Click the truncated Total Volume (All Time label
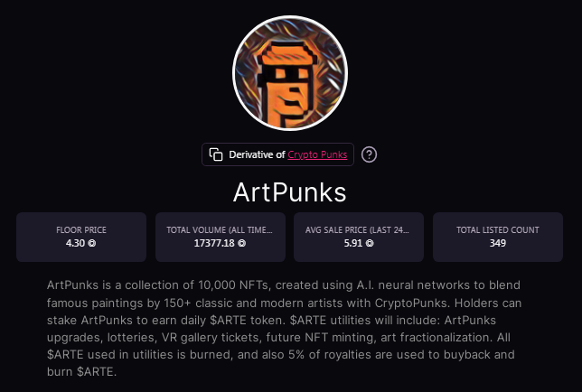This screenshot has width=582, height=392. pos(220,230)
